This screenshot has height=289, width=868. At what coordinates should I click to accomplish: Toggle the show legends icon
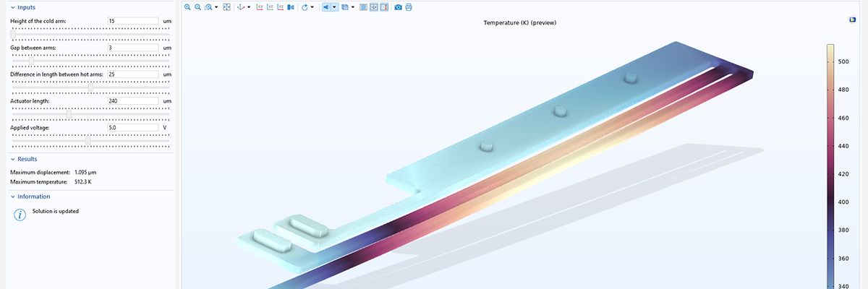pos(384,7)
